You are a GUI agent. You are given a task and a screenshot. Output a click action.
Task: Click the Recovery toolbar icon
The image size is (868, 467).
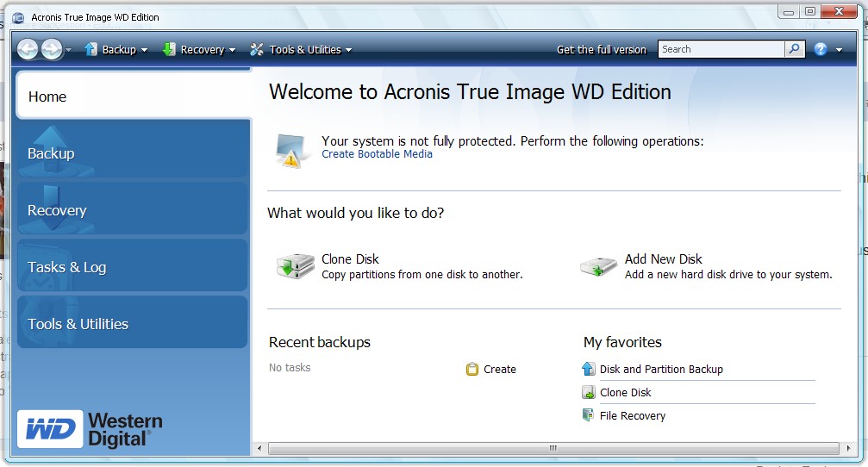coord(169,49)
